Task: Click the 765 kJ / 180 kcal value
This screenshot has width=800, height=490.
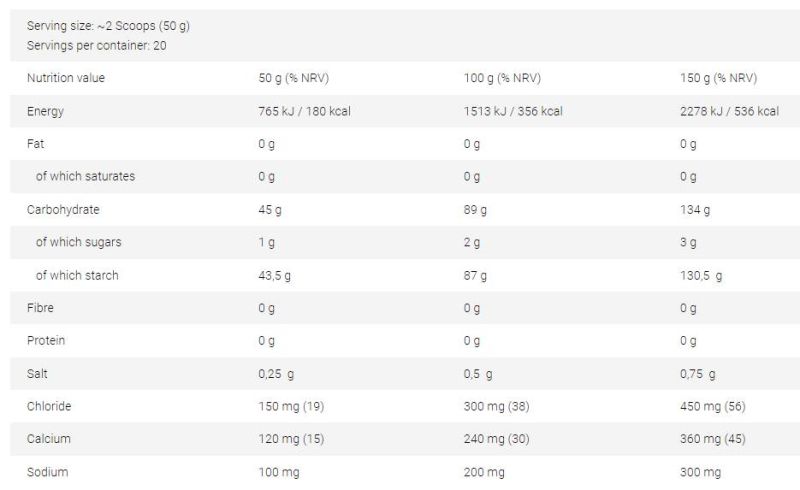Action: (x=304, y=111)
